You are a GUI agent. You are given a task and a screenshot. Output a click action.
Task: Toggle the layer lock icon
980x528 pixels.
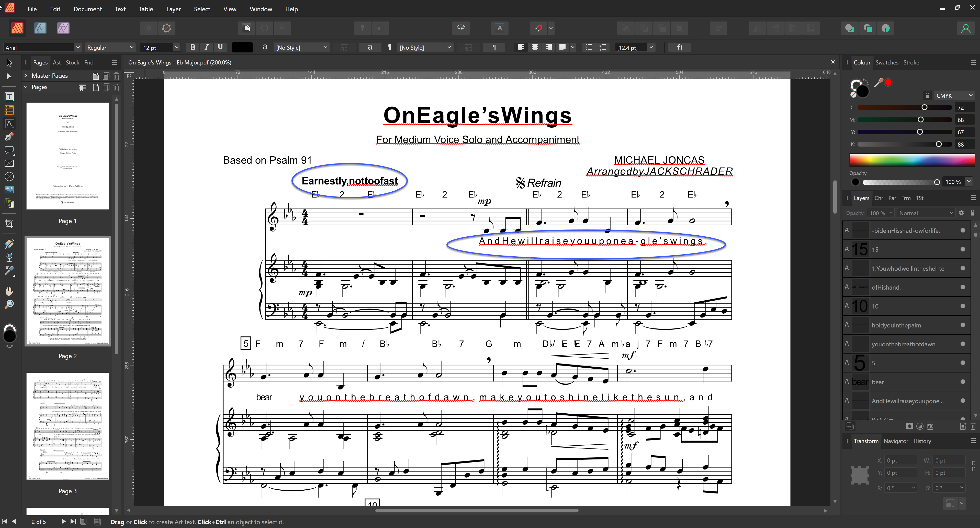[973, 213]
